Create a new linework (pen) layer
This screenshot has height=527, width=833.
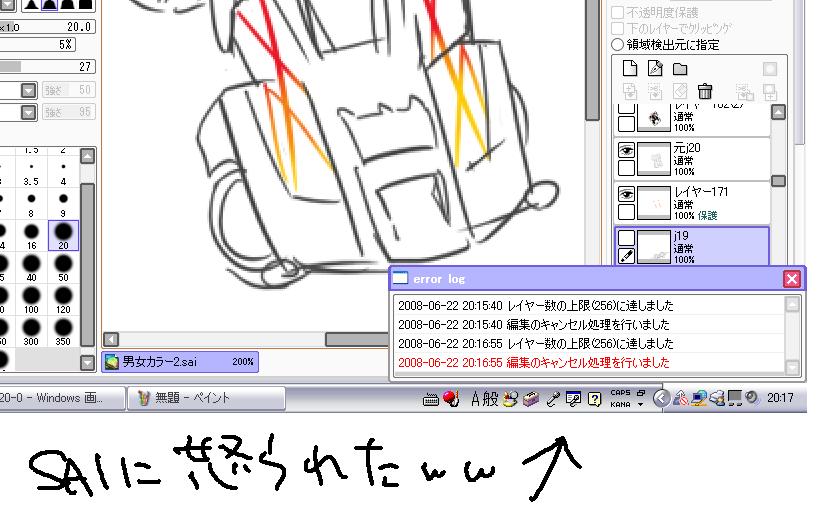pyautogui.click(x=655, y=69)
